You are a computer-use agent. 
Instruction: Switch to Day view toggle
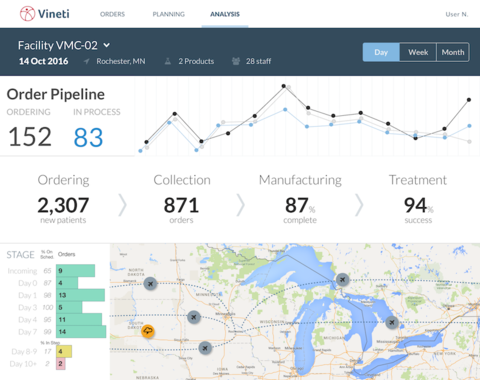coord(381,52)
